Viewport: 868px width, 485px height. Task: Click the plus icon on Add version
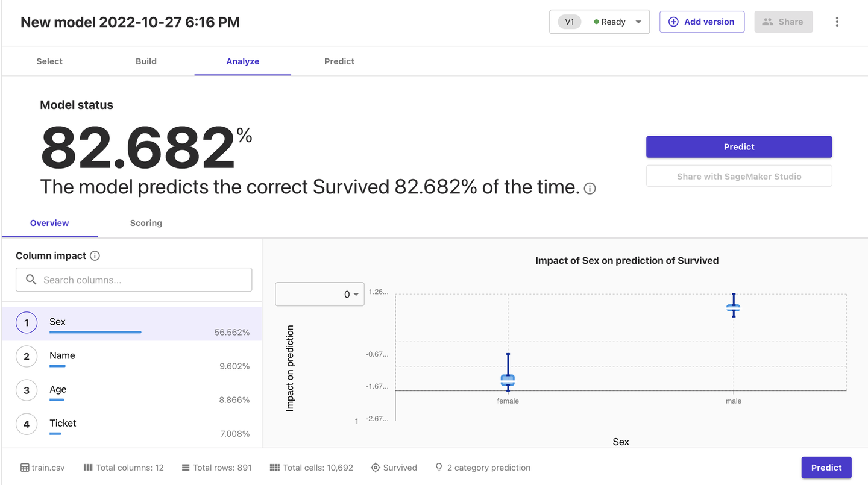point(673,22)
